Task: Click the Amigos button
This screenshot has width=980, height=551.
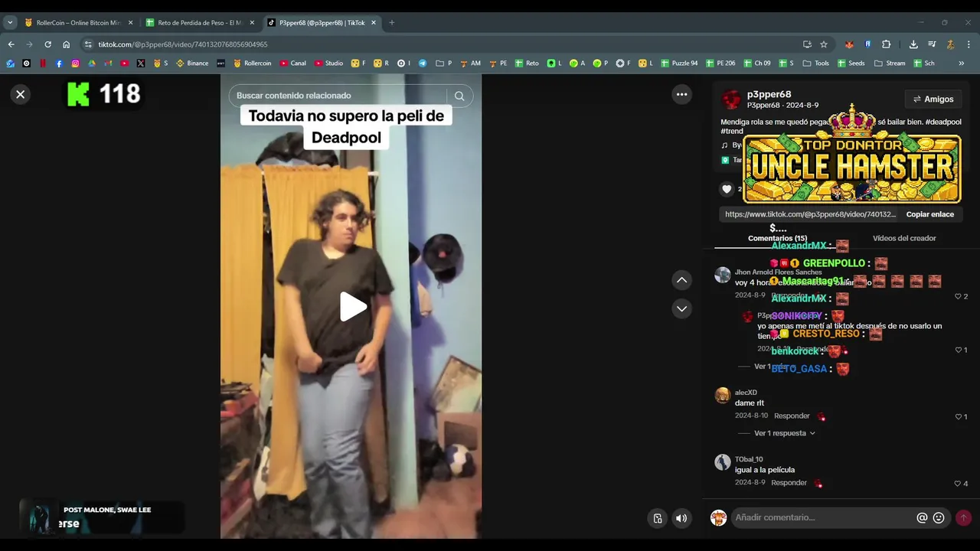Action: 933,99
